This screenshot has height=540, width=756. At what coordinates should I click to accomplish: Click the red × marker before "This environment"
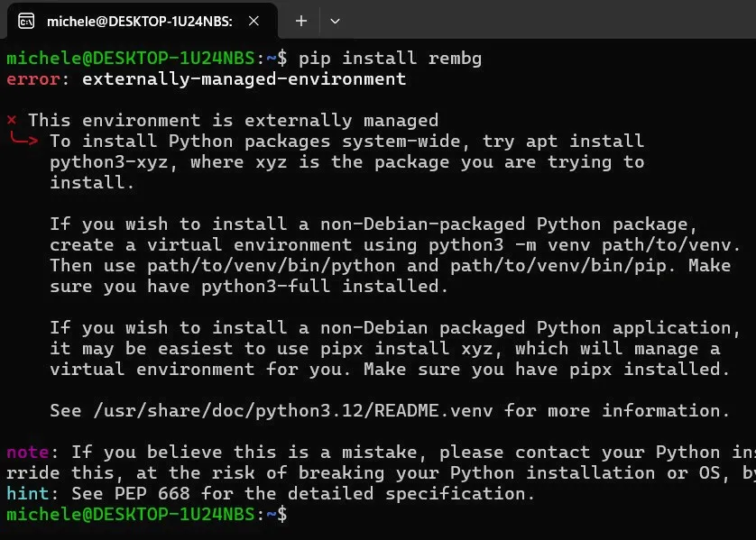pos(10,120)
